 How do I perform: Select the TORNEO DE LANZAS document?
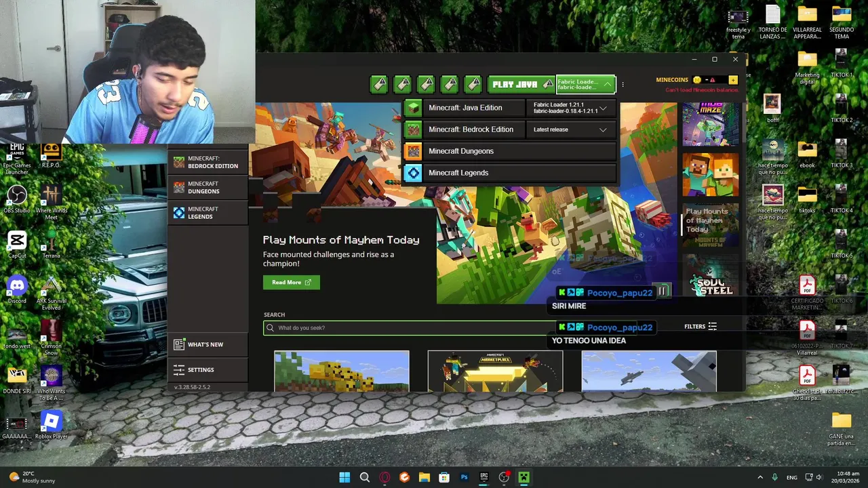773,22
